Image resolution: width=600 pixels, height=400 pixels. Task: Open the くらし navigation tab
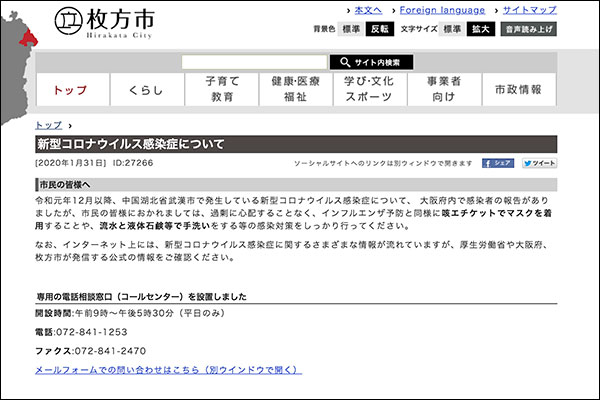click(146, 89)
